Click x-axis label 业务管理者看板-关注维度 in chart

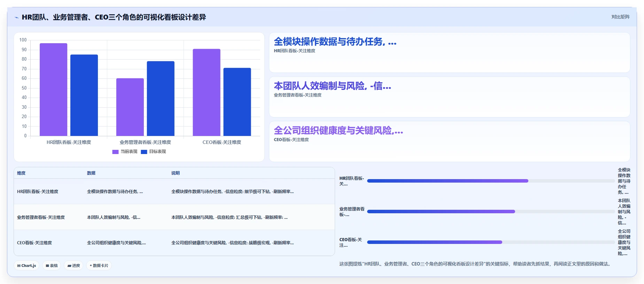(x=145, y=142)
